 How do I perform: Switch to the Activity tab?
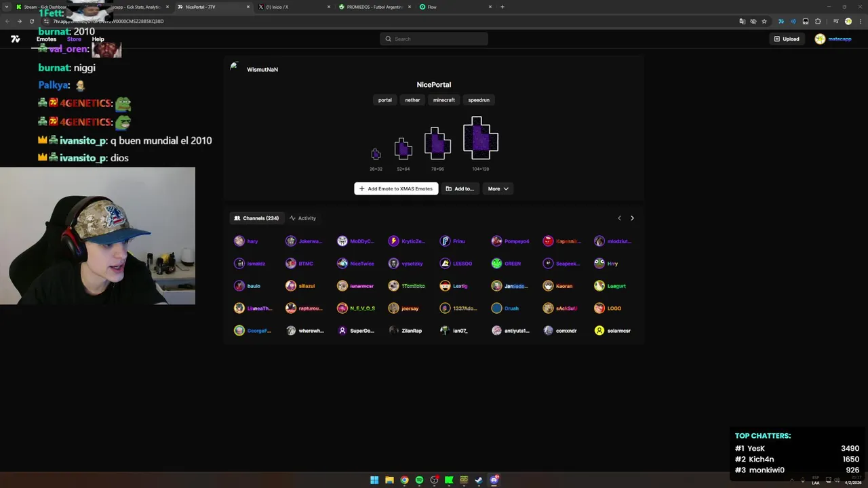(302, 218)
